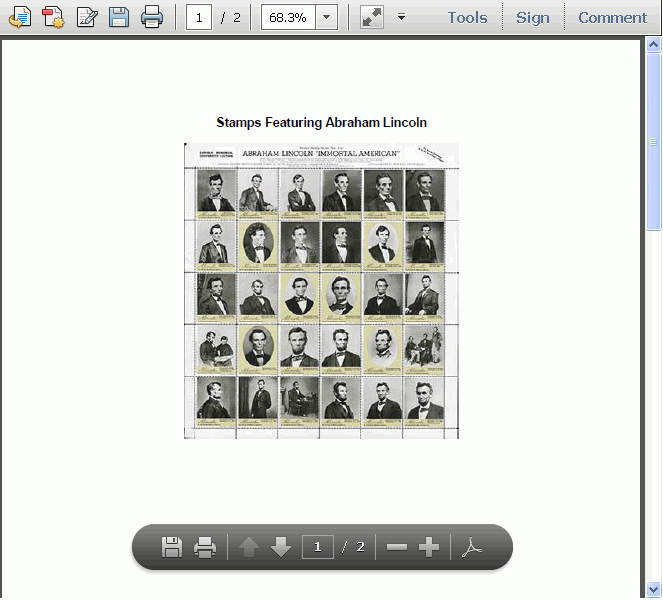
Task: Click the Create PDF icon with red badge
Action: click(x=53, y=17)
